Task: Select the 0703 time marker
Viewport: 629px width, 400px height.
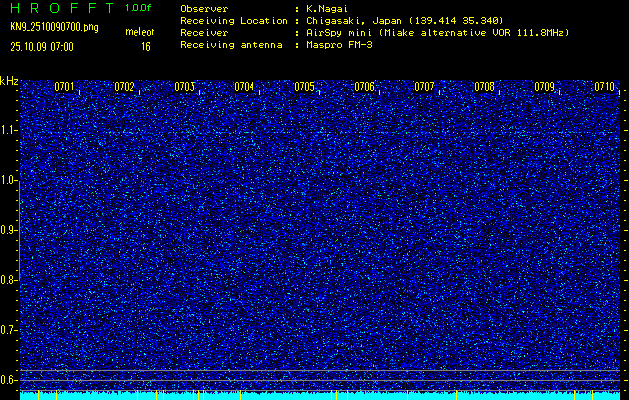Action: coord(184,87)
